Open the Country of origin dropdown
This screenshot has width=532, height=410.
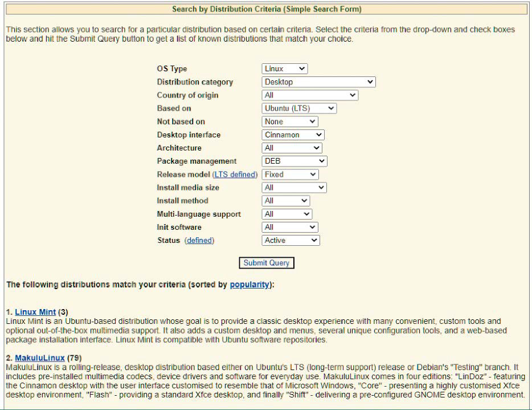tap(310, 95)
